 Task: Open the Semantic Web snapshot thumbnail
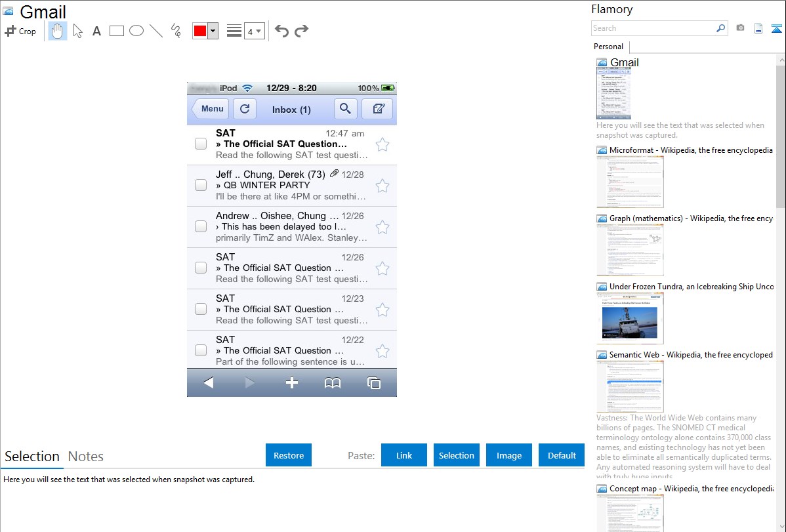tap(630, 386)
